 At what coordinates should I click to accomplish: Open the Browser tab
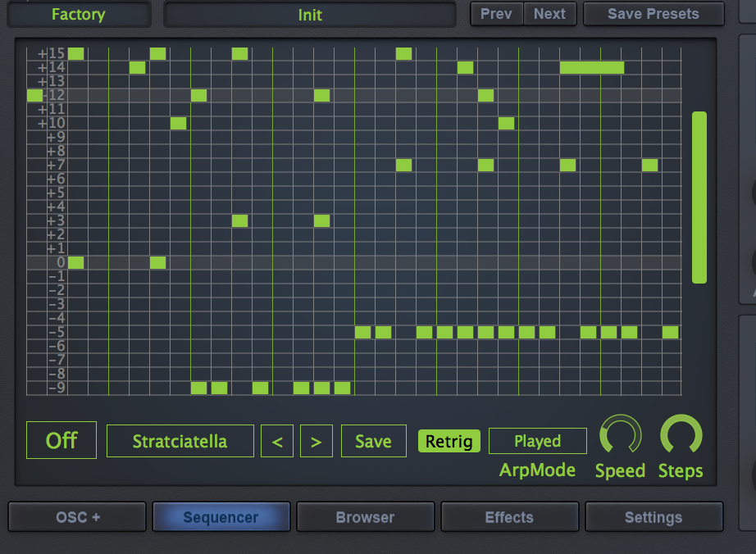[366, 517]
